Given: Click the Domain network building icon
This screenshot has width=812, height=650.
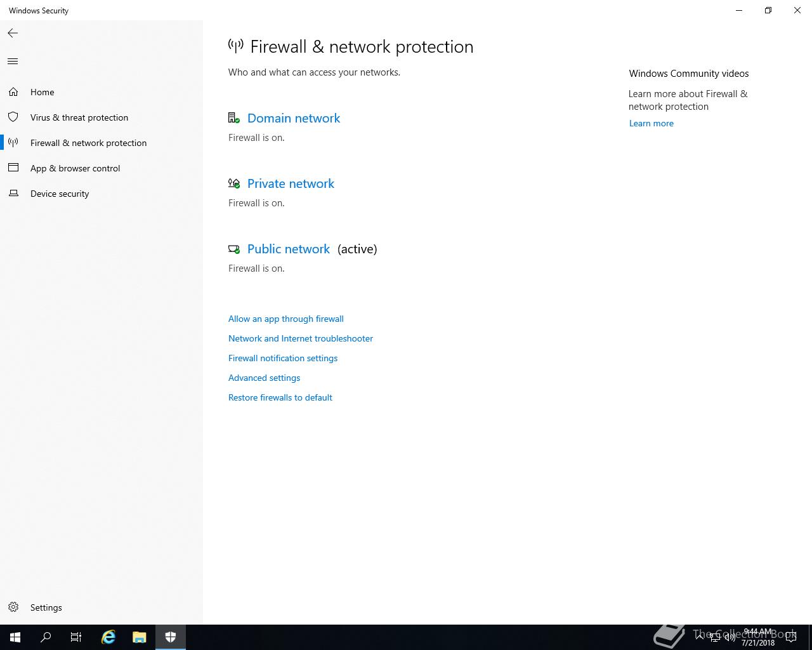Looking at the screenshot, I should pyautogui.click(x=234, y=118).
